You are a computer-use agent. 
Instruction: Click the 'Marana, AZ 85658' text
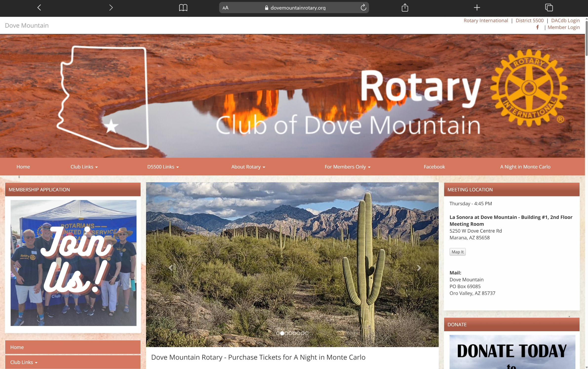[470, 238]
